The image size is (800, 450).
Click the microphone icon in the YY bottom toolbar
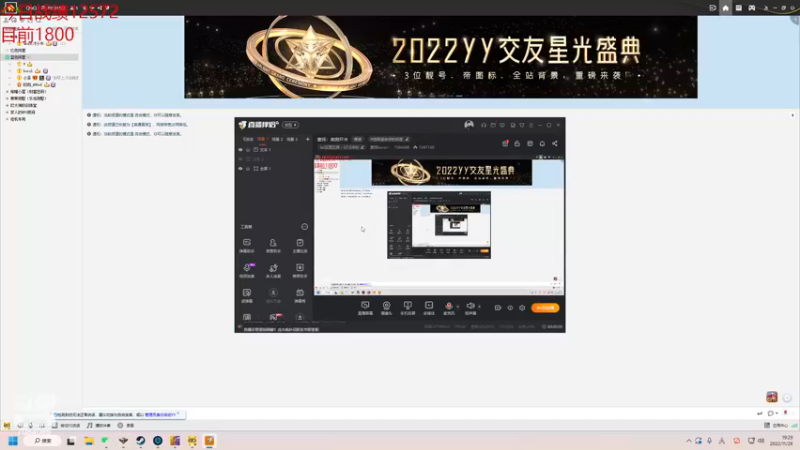pyautogui.click(x=31, y=425)
